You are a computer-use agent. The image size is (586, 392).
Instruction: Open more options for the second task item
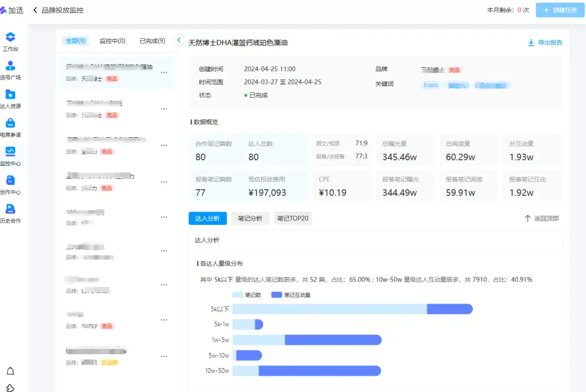(x=164, y=109)
